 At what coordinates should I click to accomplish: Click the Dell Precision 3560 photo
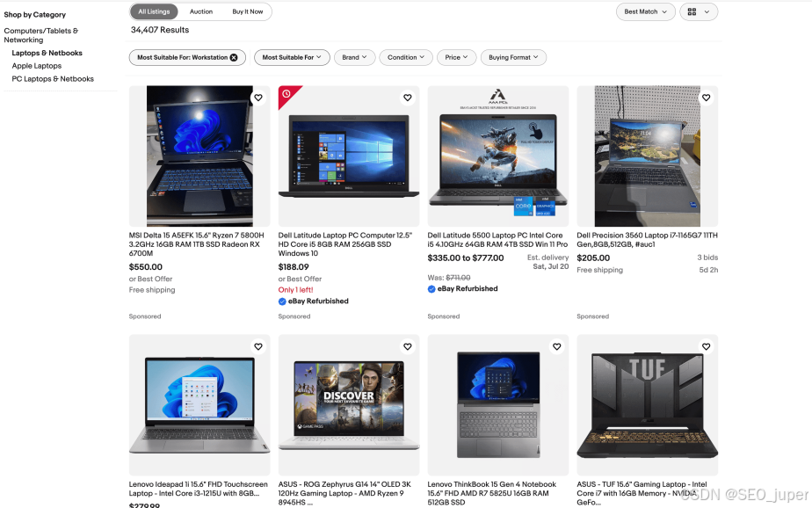tap(648, 156)
